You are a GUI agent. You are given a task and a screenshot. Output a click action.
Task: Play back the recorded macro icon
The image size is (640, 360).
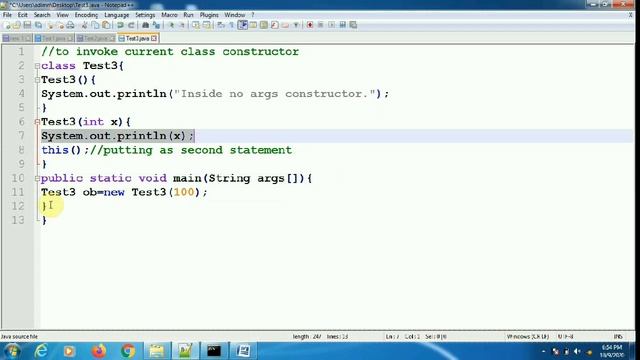[x=331, y=25]
